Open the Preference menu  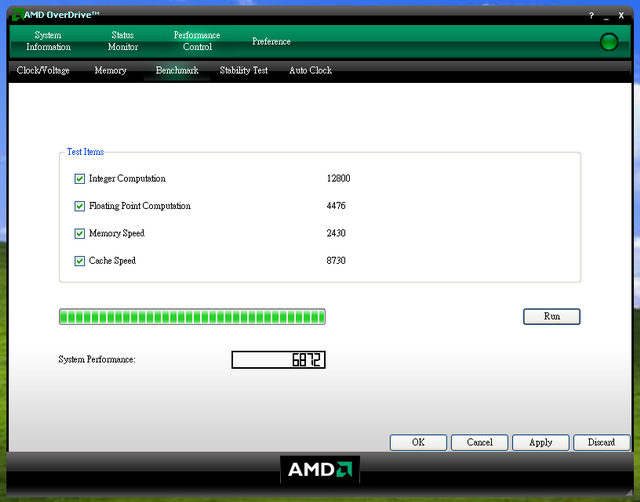click(x=271, y=42)
